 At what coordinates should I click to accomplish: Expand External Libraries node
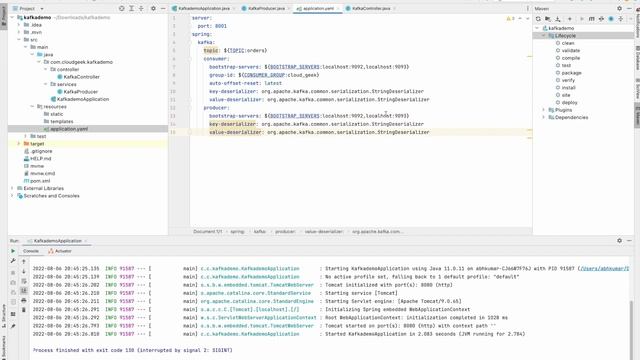tap(12, 188)
